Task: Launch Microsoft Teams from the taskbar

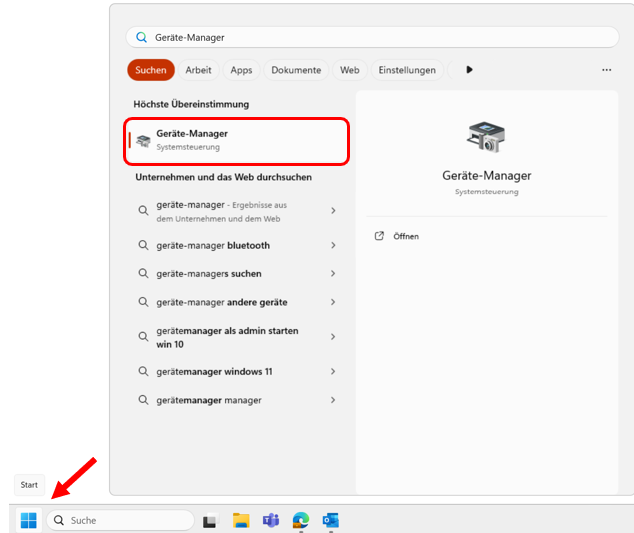Action: click(x=270, y=520)
